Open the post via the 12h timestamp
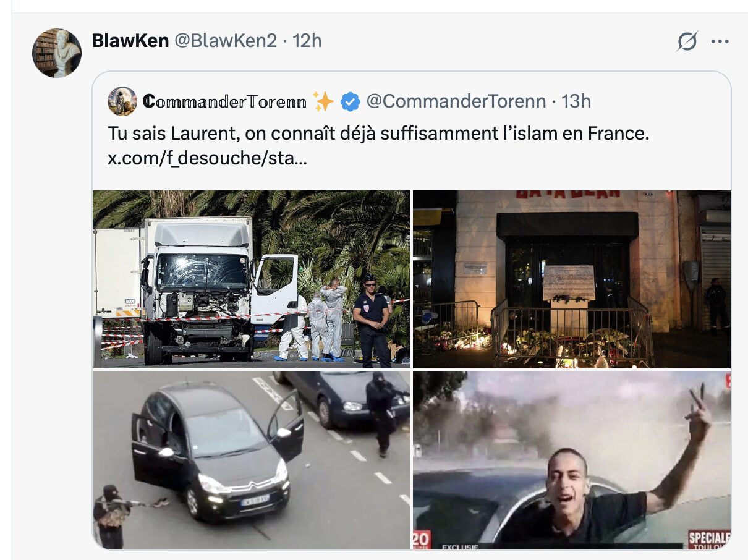The image size is (748, 560). click(307, 41)
